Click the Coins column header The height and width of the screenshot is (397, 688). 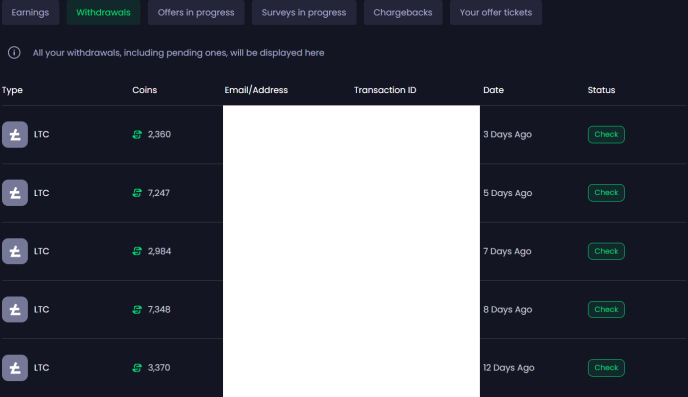click(144, 90)
